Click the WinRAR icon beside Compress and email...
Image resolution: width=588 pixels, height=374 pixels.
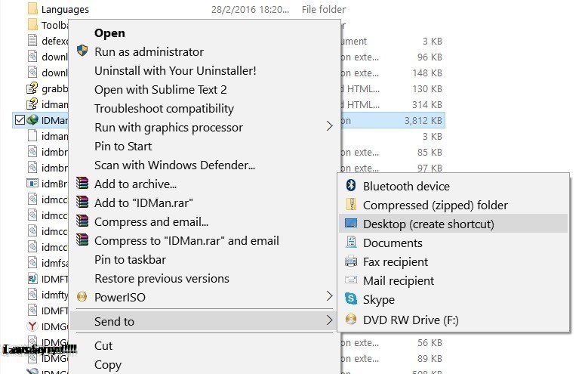pos(82,221)
